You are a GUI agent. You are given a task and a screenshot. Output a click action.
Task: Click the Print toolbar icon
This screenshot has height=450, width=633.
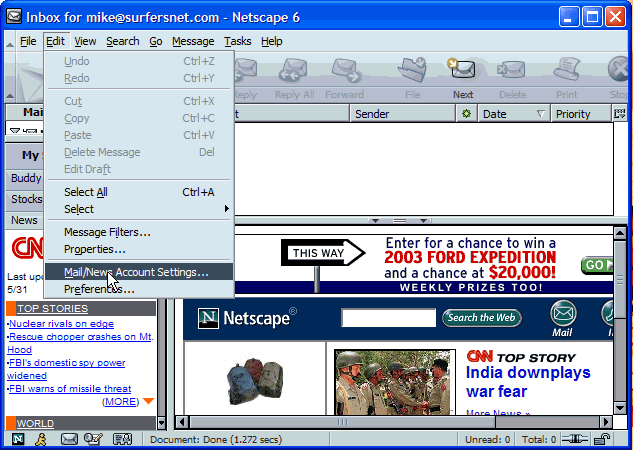pyautogui.click(x=567, y=78)
